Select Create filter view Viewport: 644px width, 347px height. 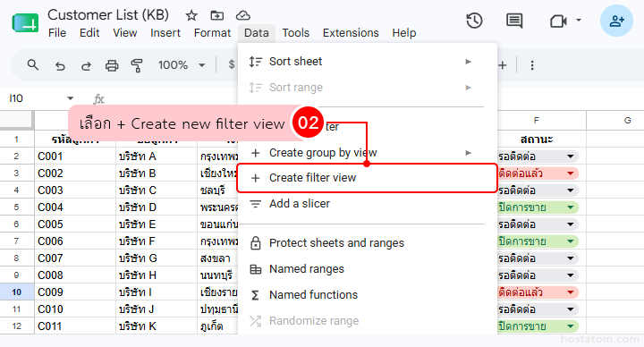tap(367, 178)
